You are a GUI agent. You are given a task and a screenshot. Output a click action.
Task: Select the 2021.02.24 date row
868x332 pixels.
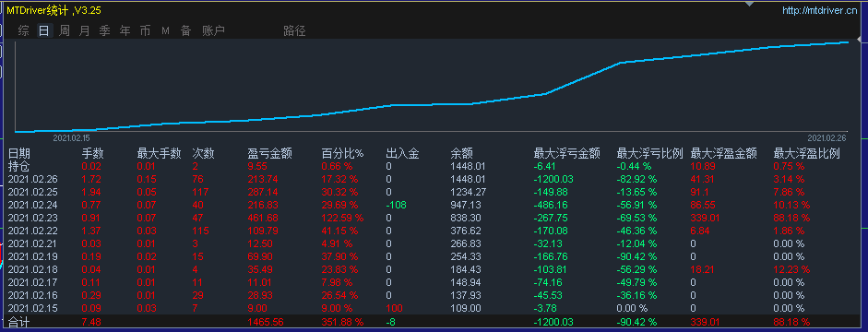point(32,205)
